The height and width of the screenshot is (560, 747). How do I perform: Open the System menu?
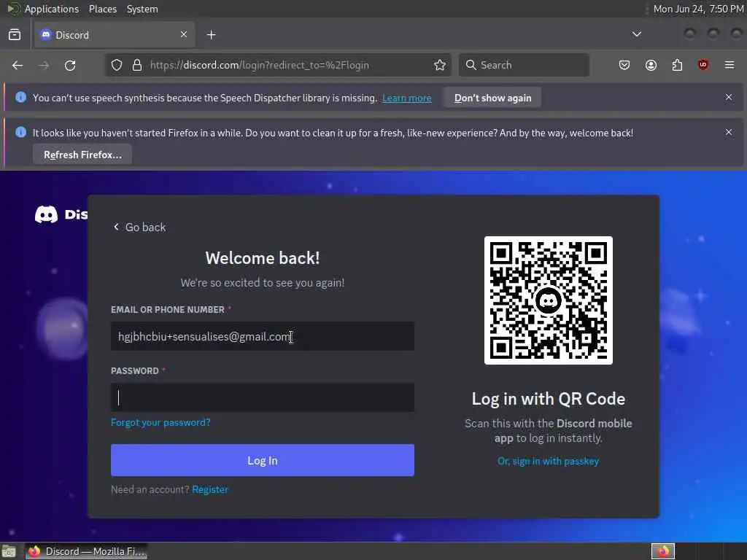point(142,9)
